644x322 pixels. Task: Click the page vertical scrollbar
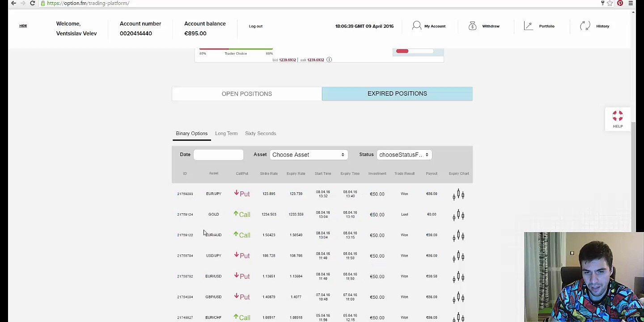633,177
